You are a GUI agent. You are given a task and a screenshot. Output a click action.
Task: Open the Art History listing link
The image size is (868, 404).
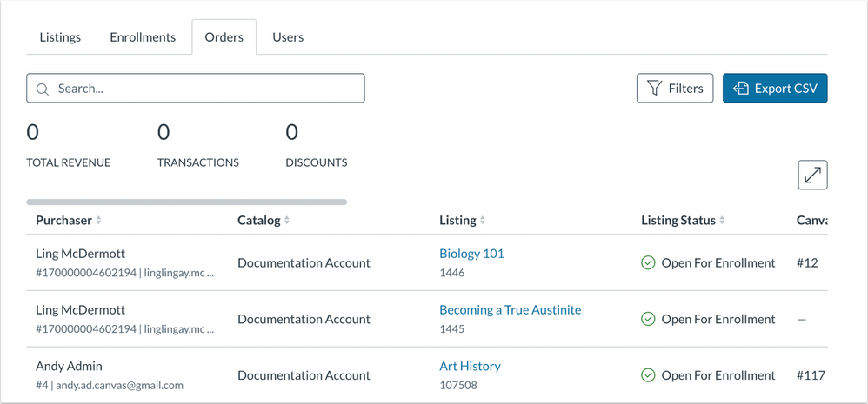[470, 367]
